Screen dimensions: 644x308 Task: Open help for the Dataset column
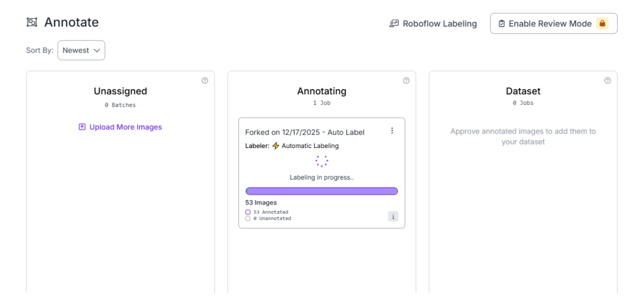tap(607, 80)
